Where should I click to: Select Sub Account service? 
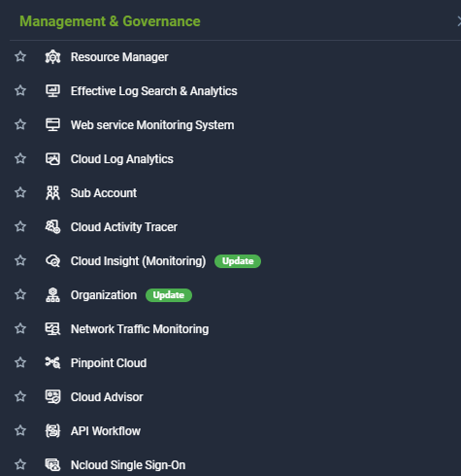(x=104, y=193)
